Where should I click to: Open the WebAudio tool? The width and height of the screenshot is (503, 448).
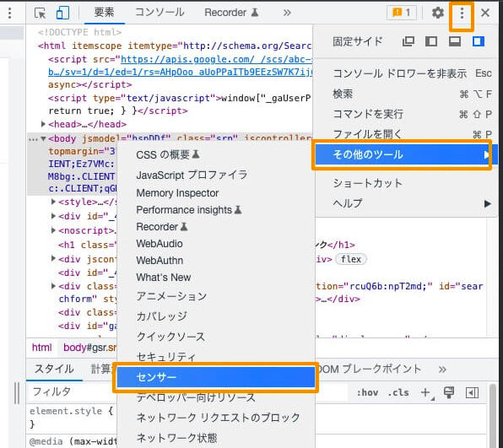215,244
